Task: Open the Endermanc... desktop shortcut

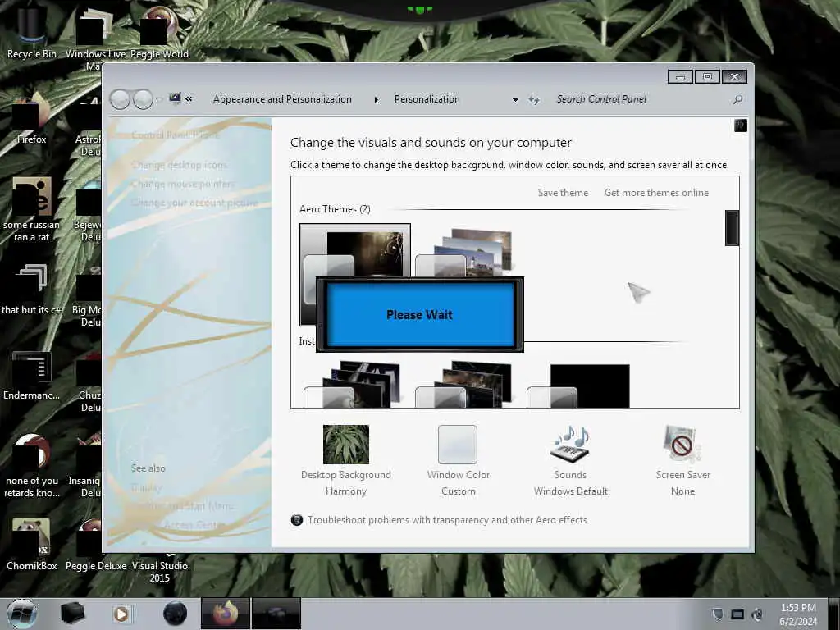Action: (x=31, y=375)
